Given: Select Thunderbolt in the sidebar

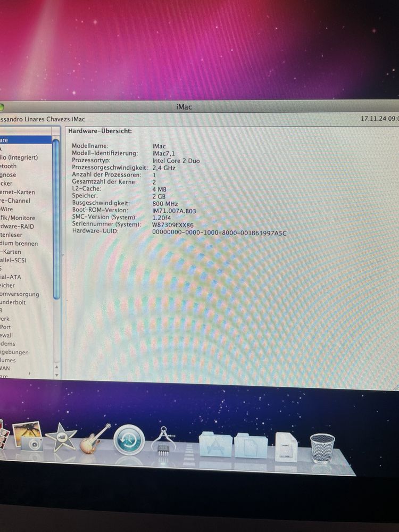Looking at the screenshot, I should (13, 302).
